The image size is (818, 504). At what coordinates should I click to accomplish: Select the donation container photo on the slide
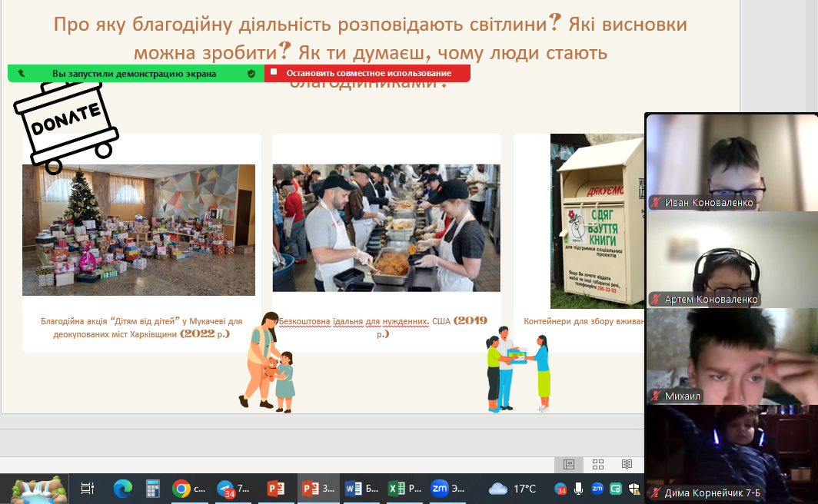[x=597, y=221]
